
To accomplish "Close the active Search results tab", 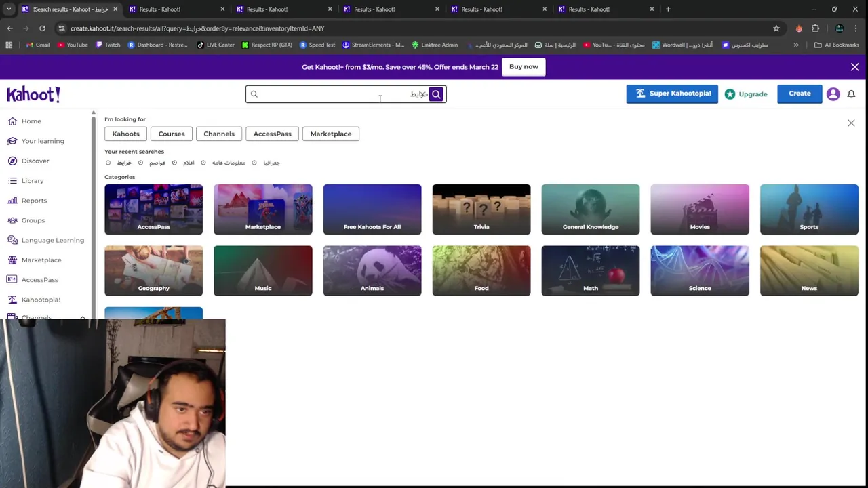I will point(115,9).
